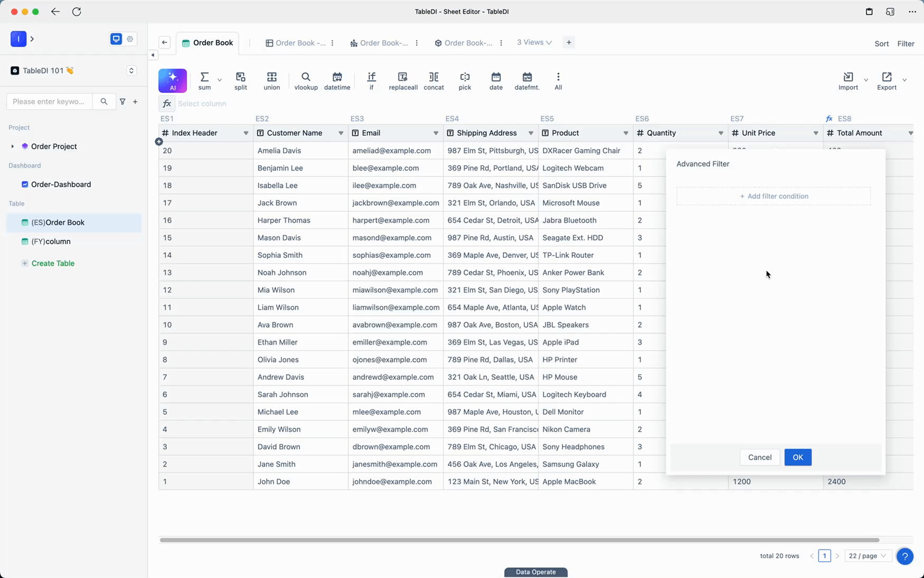Switch to the Order Book tab

click(x=208, y=43)
